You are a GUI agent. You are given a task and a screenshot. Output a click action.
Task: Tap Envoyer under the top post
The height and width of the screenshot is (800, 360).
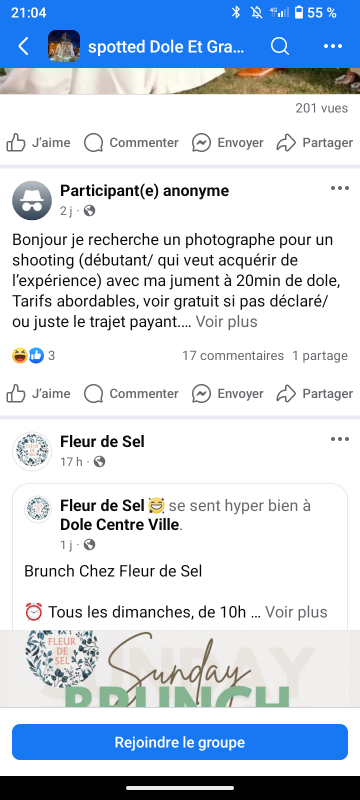[x=227, y=142]
